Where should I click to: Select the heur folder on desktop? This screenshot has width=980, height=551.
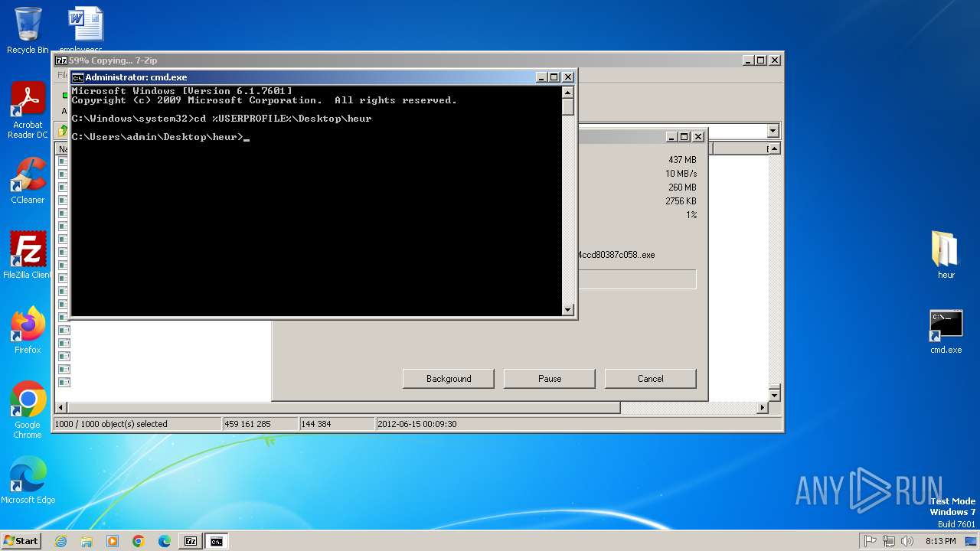pyautogui.click(x=946, y=256)
